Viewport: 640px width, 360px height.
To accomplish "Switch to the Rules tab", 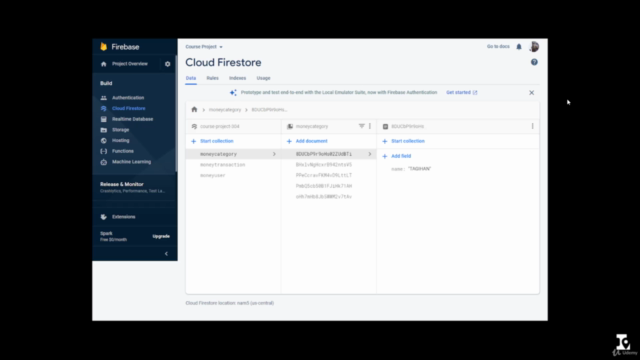I will pyautogui.click(x=212, y=78).
